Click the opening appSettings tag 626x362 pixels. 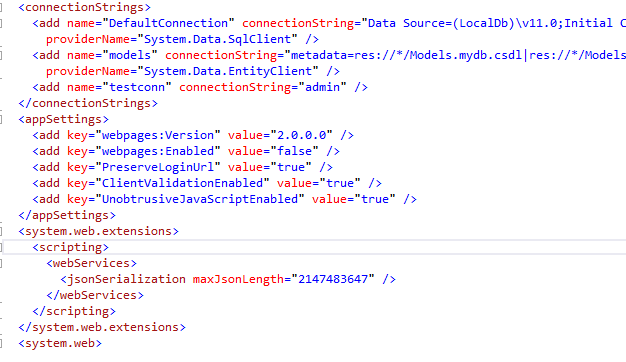pyautogui.click(x=63, y=119)
